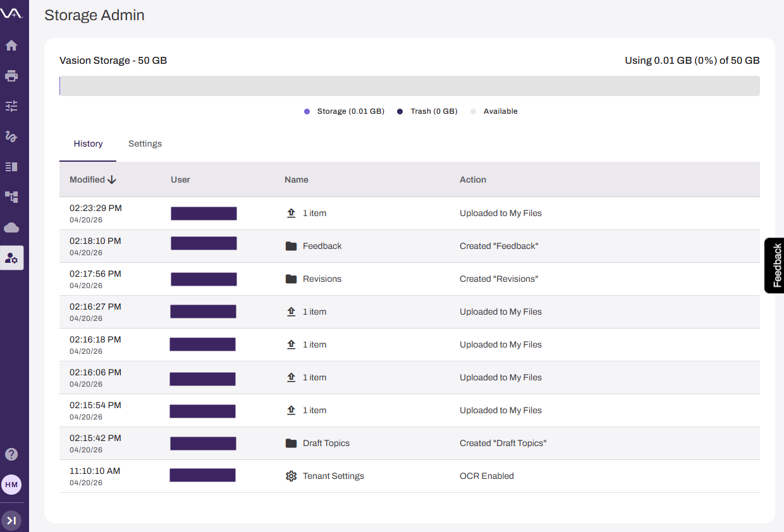Click the Storage (0.01 GB) legend dot
The image size is (784, 532).
point(307,111)
